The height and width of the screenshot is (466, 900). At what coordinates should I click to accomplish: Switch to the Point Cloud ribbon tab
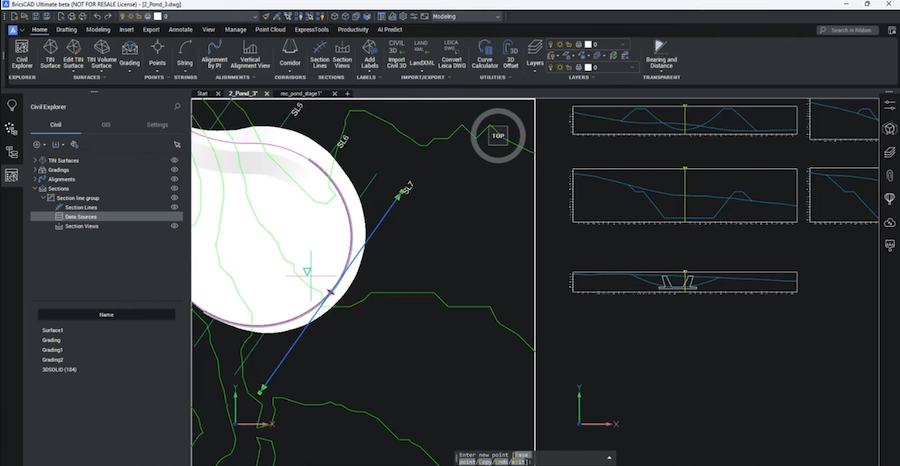272,30
